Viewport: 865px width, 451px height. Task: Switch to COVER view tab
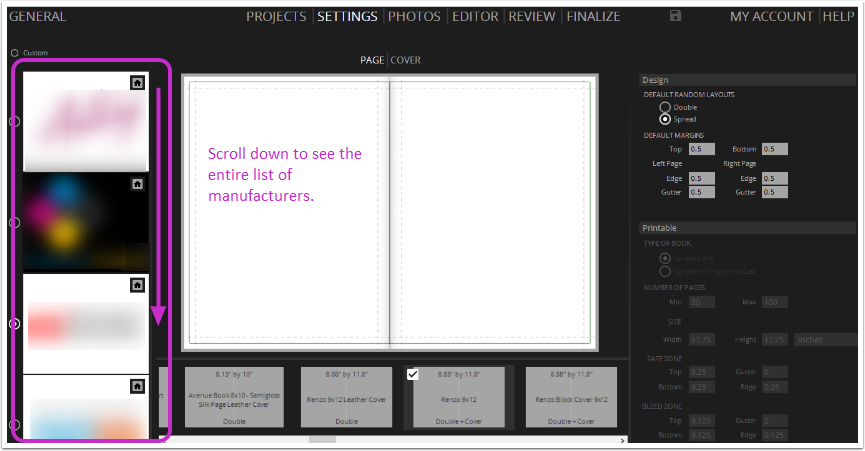click(x=405, y=60)
